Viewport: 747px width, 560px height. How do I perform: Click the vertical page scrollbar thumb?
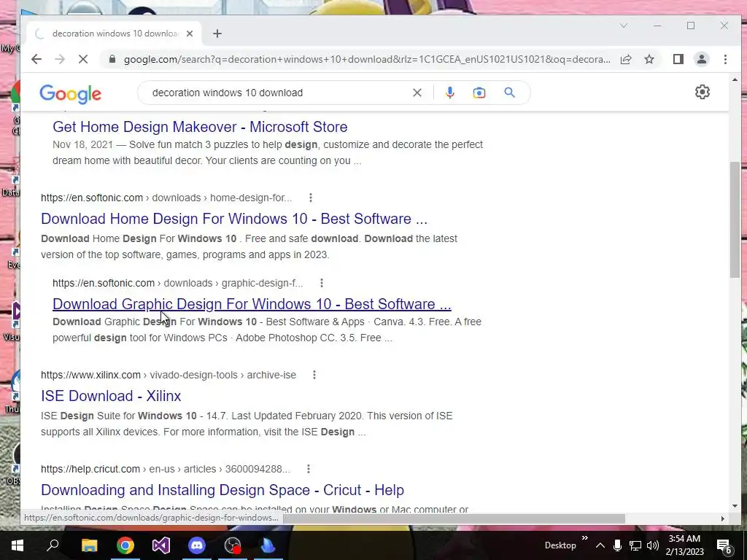click(x=735, y=219)
